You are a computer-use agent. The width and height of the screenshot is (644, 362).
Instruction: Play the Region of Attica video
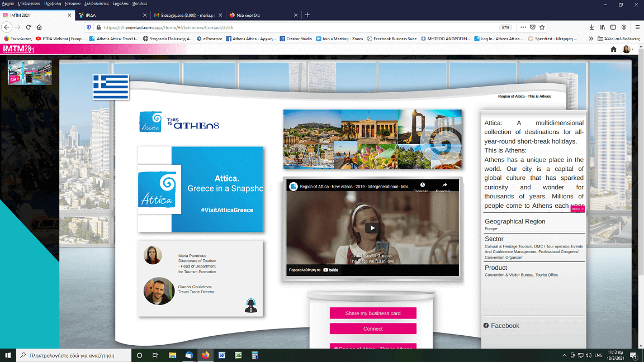[372, 228]
